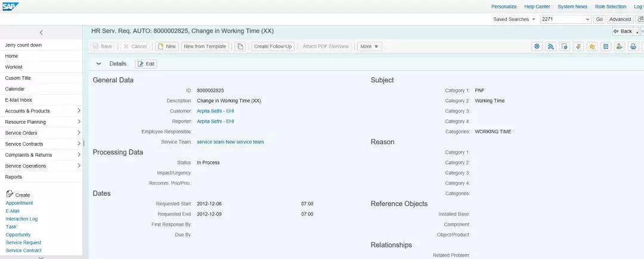Click the ID value 8000002825

pos(210,91)
